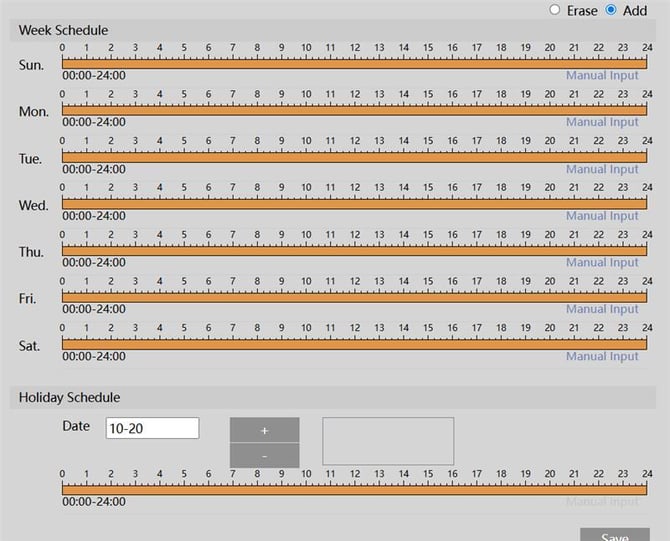The image size is (670, 541).
Task: Open Manual Input for Friday
Action: (602, 309)
